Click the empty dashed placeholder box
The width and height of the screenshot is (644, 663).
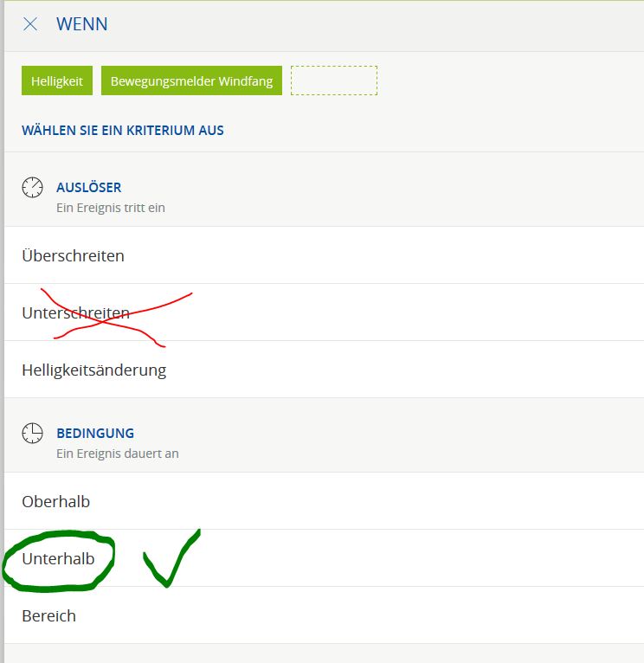coord(333,80)
